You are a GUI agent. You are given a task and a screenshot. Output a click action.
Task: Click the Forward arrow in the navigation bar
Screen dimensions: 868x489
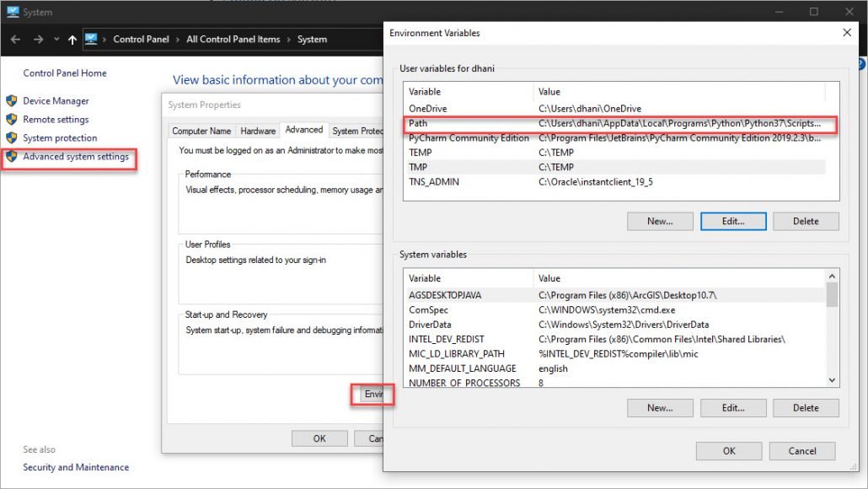[38, 40]
